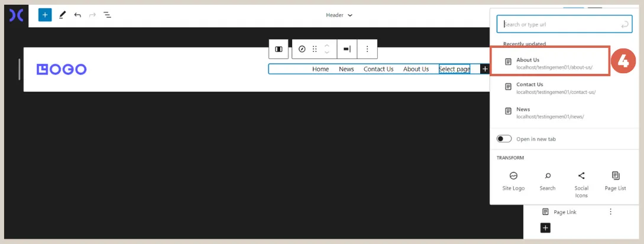
Task: Move the block down
Action: (327, 53)
